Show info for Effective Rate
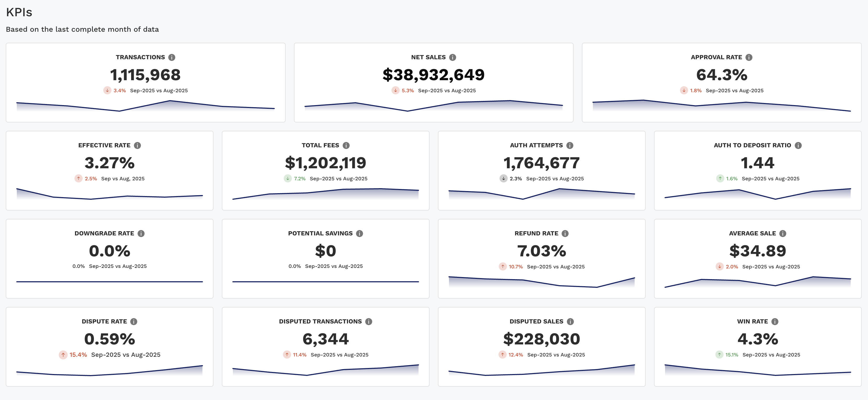Viewport: 868px width, 400px height. (137, 145)
